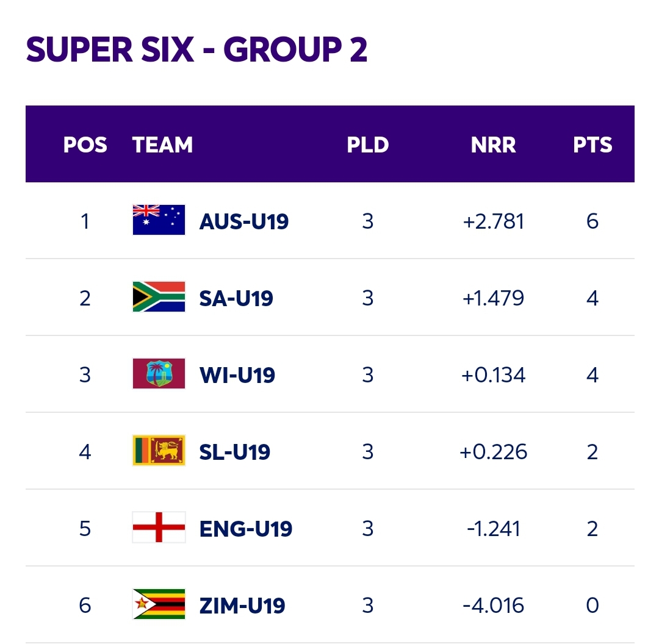
Task: Click the Super Six - Group 2 heading
Action: click(x=196, y=49)
